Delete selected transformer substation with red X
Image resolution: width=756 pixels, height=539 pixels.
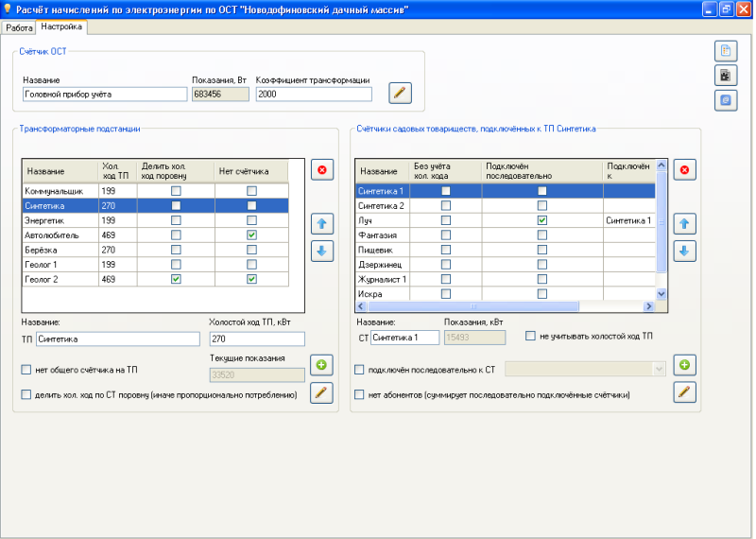click(322, 170)
